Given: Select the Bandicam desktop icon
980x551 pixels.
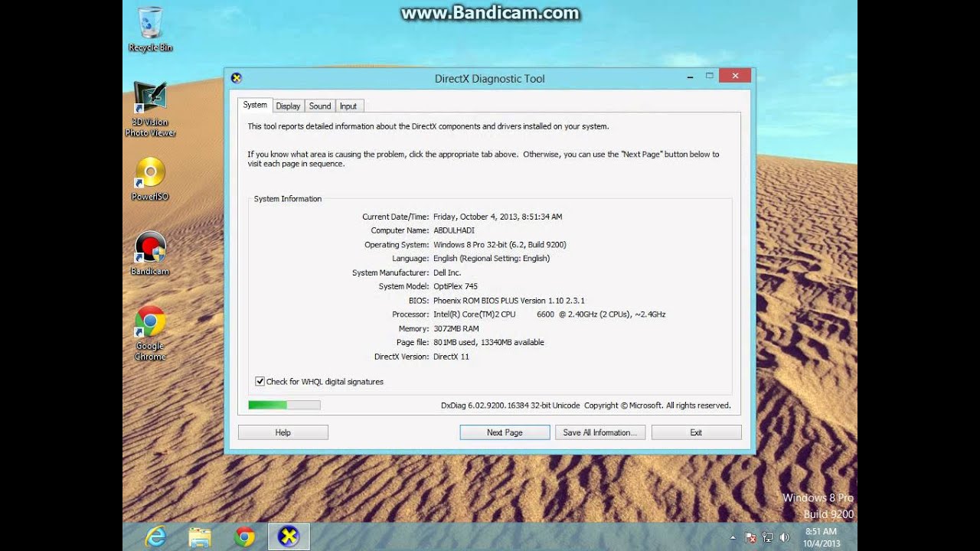Looking at the screenshot, I should tap(150, 253).
